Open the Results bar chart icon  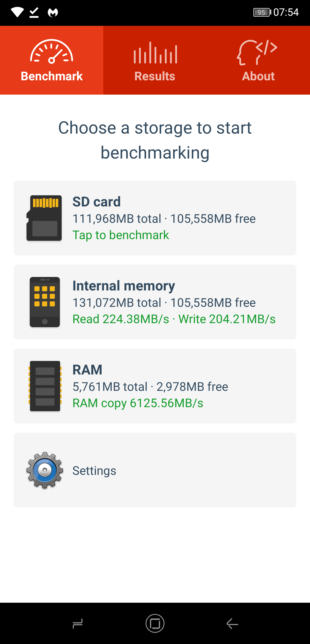click(155, 53)
